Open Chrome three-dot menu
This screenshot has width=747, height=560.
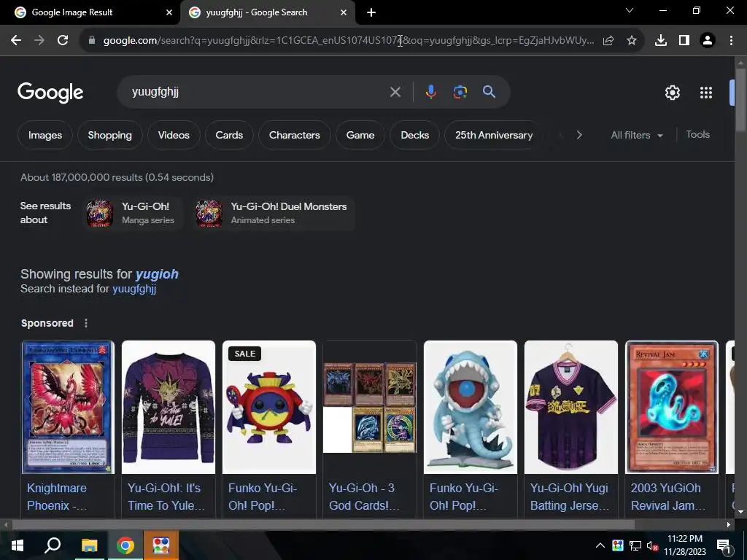coord(731,41)
